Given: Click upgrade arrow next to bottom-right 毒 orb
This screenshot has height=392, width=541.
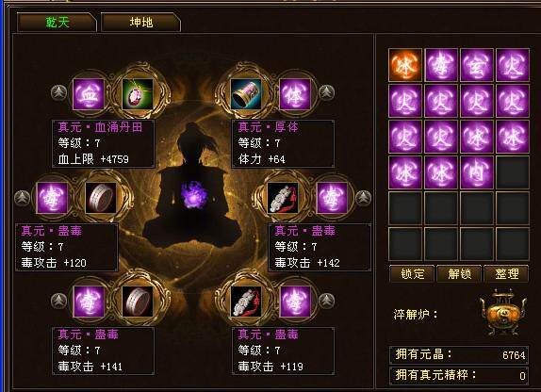Looking at the screenshot, I should pos(326,301).
